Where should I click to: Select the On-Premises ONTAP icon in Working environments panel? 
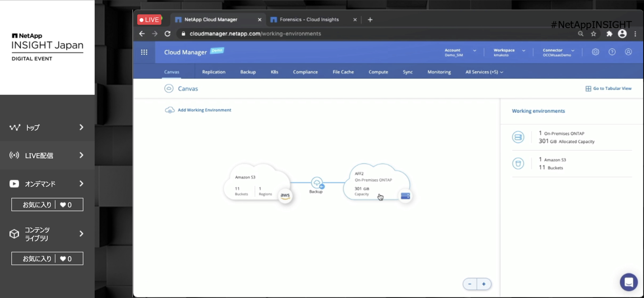tap(518, 137)
